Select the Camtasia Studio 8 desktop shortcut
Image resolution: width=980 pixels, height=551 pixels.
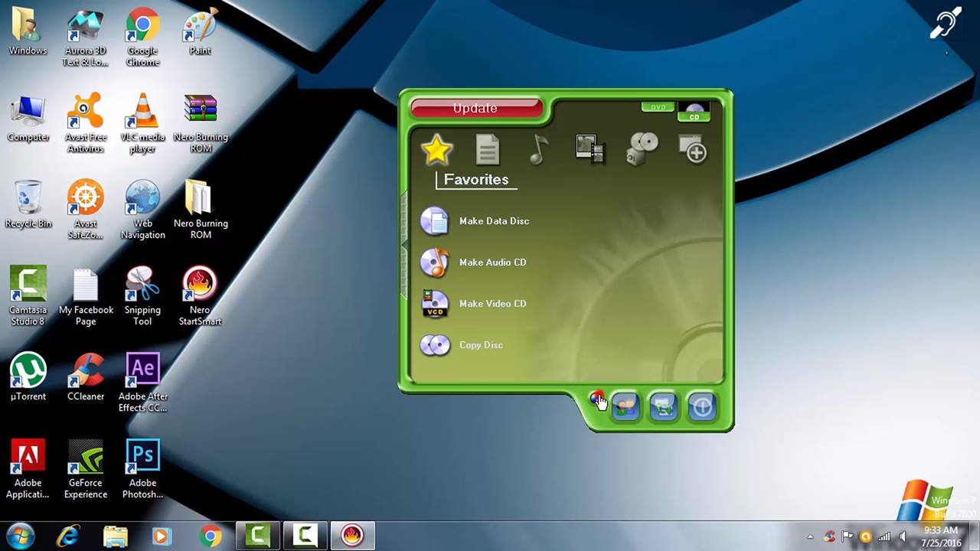pyautogui.click(x=28, y=296)
